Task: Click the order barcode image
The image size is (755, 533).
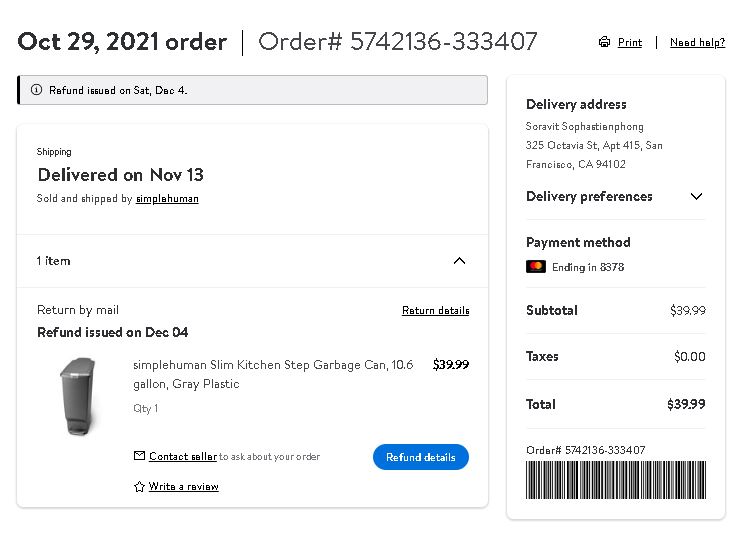Action: [616, 480]
